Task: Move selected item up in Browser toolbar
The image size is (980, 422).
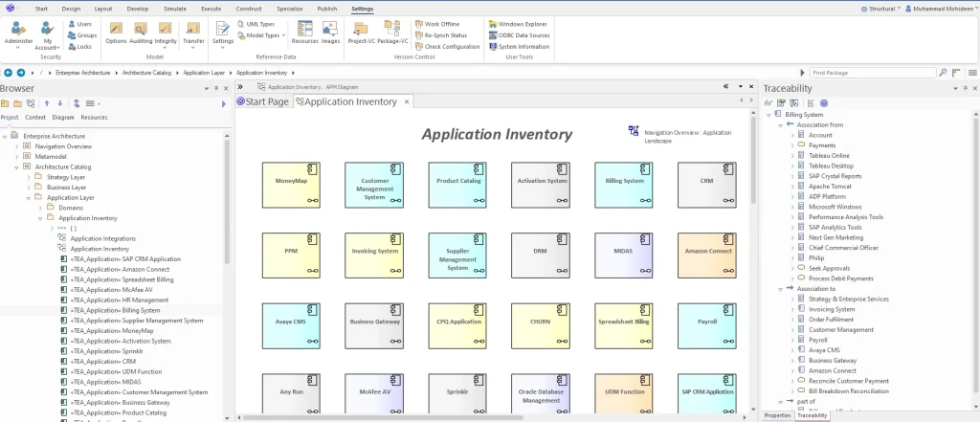Action: pyautogui.click(x=46, y=103)
